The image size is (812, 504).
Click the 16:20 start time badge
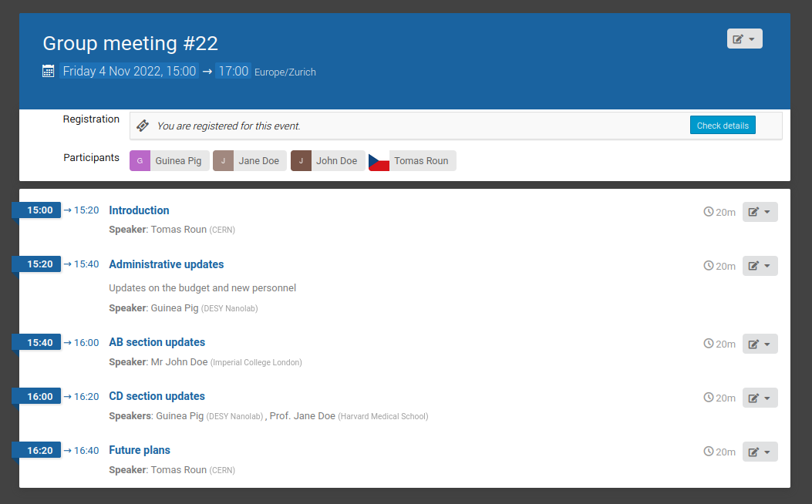36,450
